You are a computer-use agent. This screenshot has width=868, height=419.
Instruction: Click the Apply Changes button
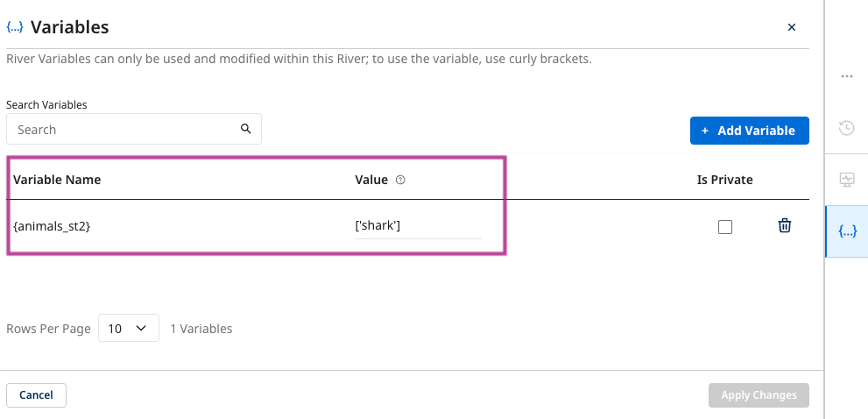759,395
